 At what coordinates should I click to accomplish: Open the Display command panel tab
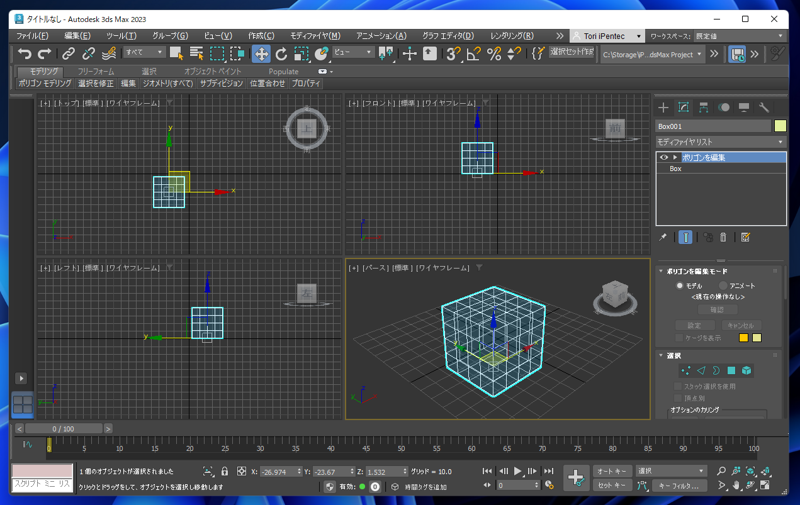click(x=744, y=107)
